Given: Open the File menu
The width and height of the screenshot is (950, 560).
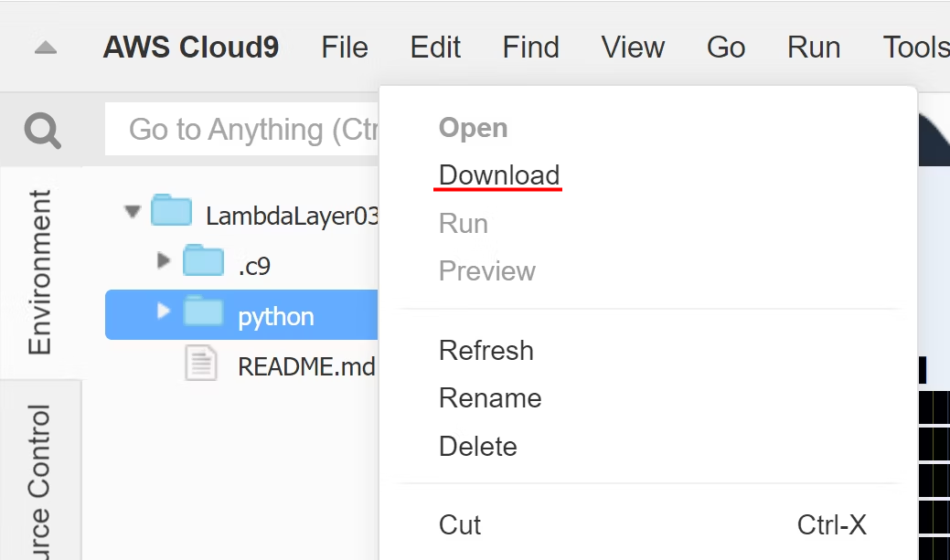Looking at the screenshot, I should tap(344, 47).
